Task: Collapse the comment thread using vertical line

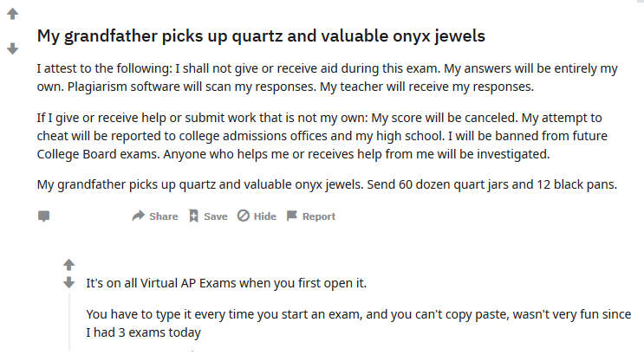Action: tap(69, 322)
